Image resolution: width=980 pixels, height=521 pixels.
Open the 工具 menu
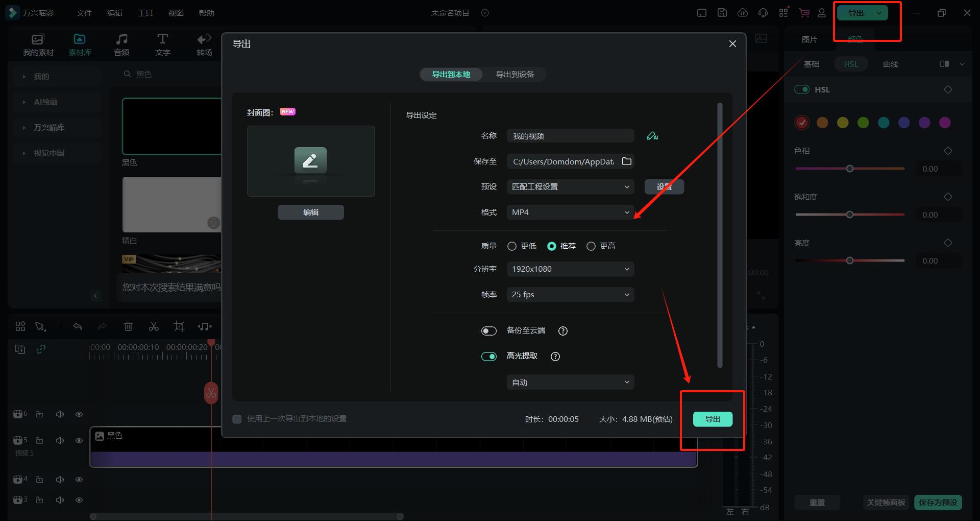coord(145,13)
